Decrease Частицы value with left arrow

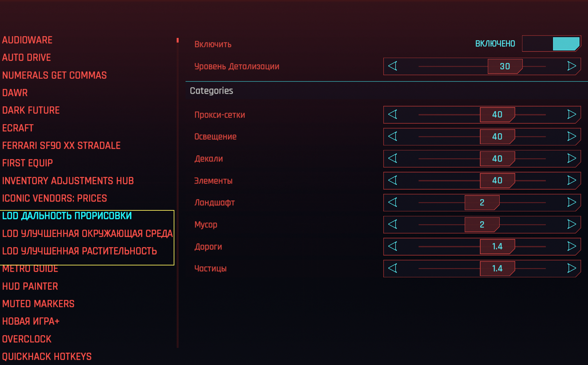tap(393, 268)
